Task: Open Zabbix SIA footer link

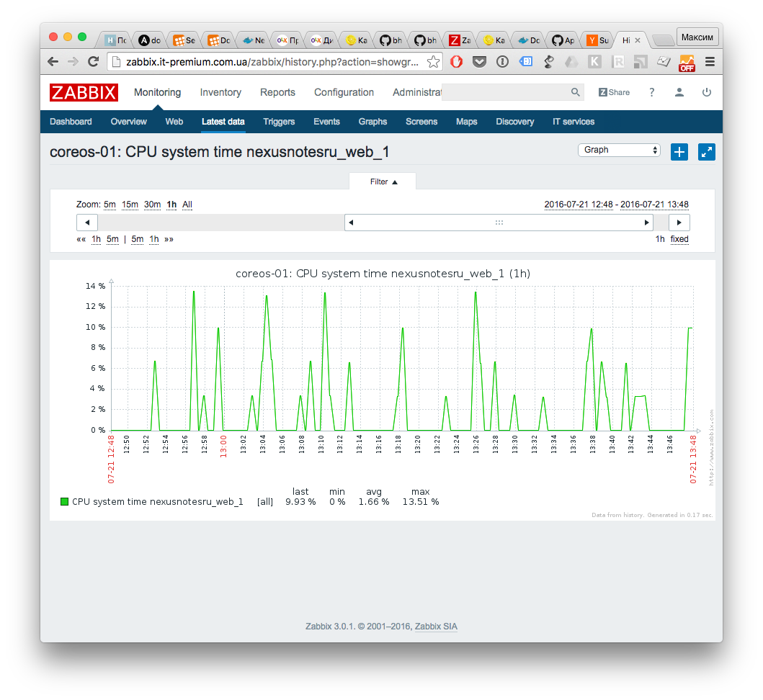Action: tap(436, 627)
